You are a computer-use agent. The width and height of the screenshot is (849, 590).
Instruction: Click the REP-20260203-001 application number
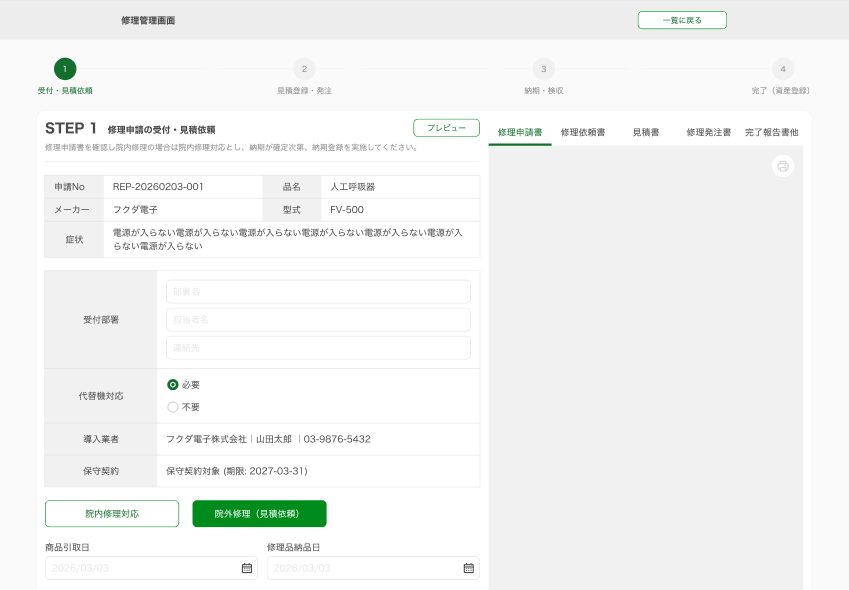(158, 187)
